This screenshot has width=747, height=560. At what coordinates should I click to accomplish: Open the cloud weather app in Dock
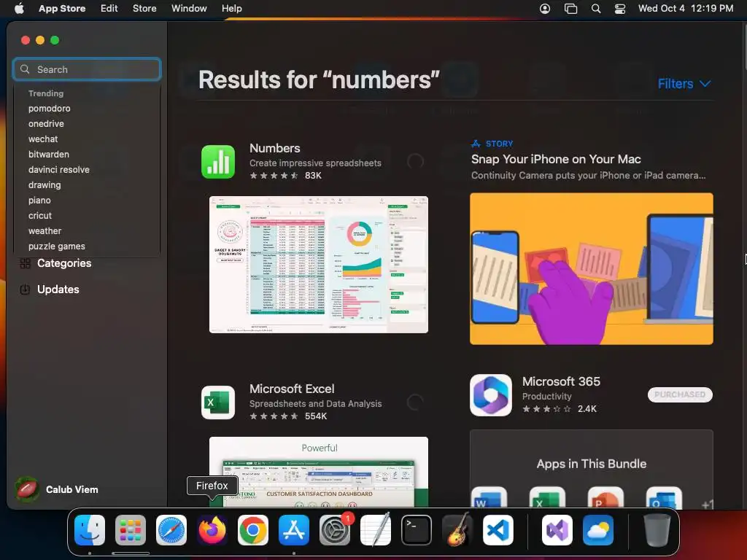(598, 530)
